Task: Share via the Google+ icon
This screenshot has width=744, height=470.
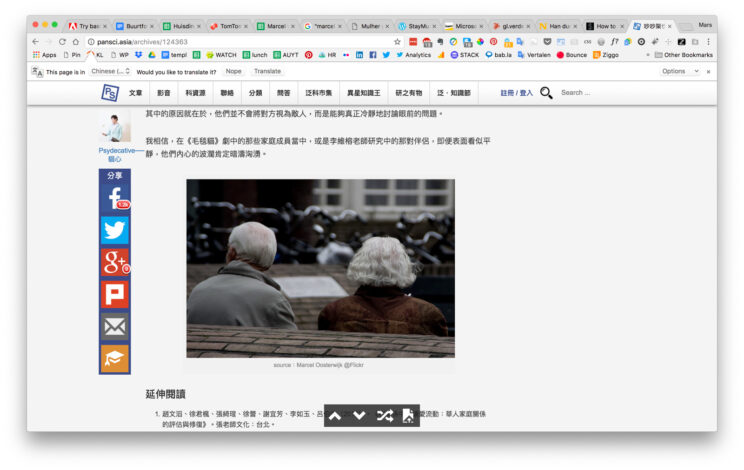Action: [x=114, y=262]
